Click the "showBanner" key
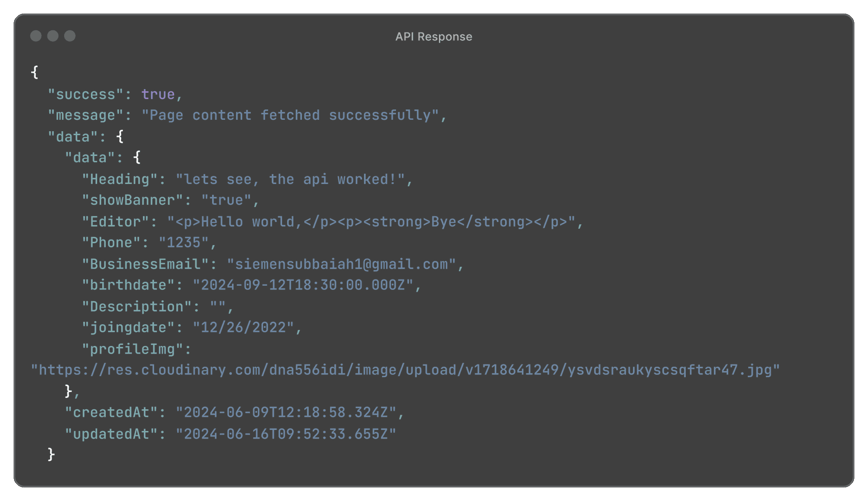Screen dimensions: 868x501 click(132, 200)
